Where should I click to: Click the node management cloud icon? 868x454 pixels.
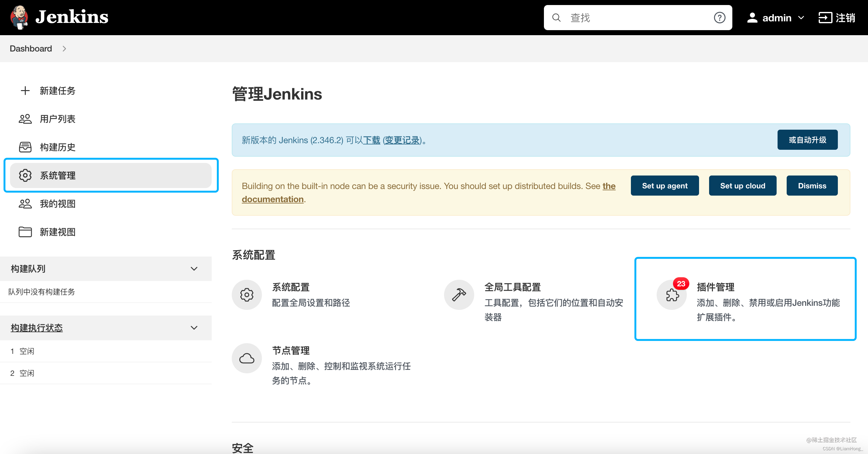[247, 358]
